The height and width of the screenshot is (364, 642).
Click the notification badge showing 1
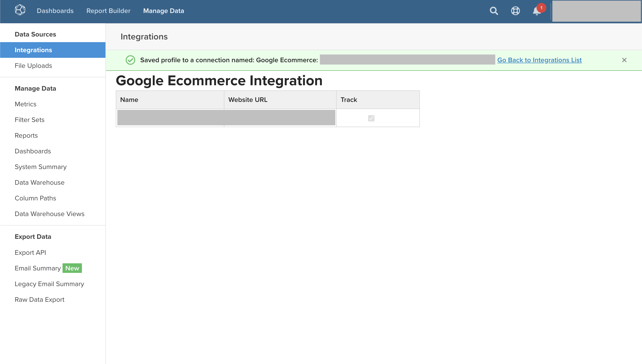click(540, 8)
